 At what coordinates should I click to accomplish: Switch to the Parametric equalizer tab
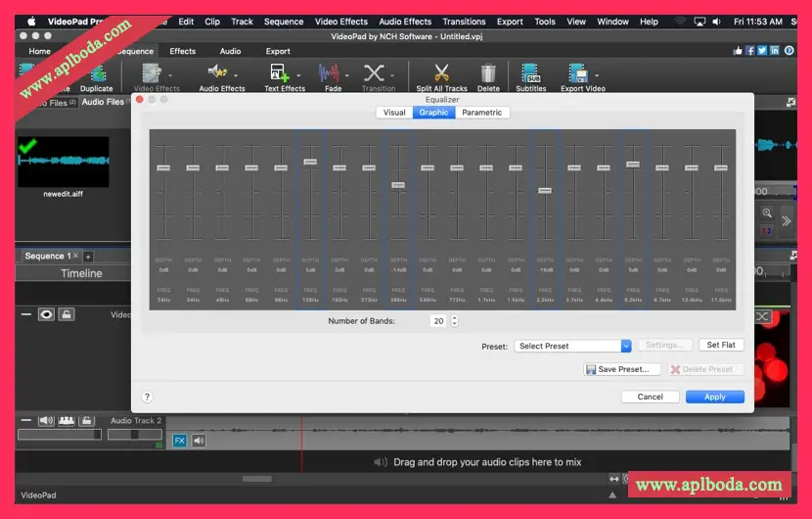481,113
